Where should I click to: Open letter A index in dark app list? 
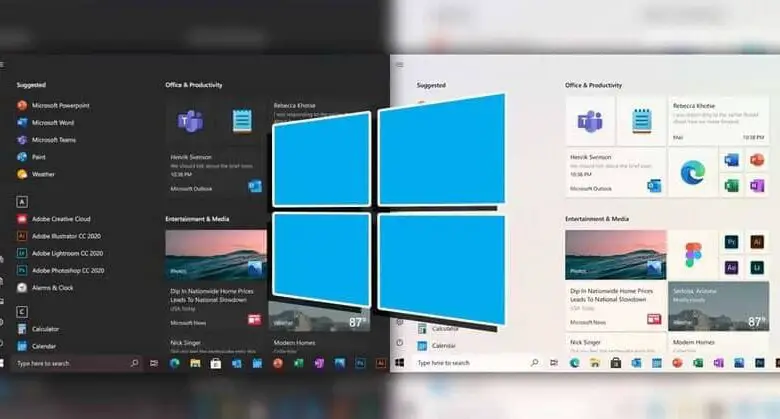[22, 202]
